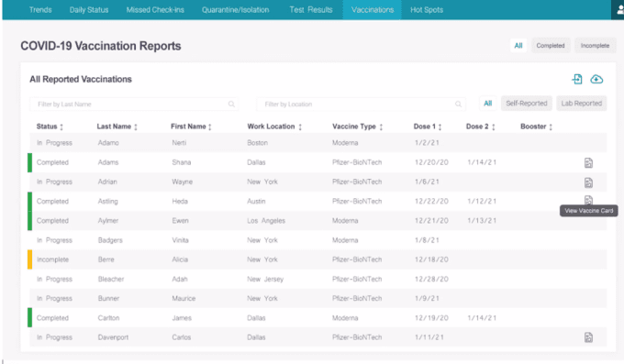View vaccine card for Adrian row

[588, 182]
